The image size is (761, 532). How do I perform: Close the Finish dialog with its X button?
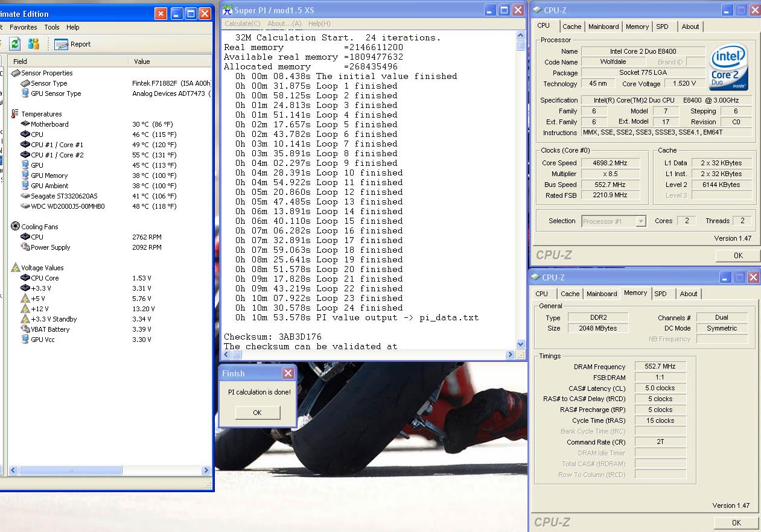tap(288, 373)
